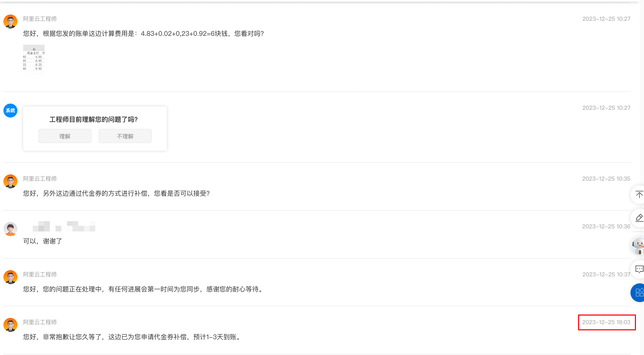The image size is (644, 355).
Task: Click the pencil edit floating icon
Action: click(x=639, y=218)
